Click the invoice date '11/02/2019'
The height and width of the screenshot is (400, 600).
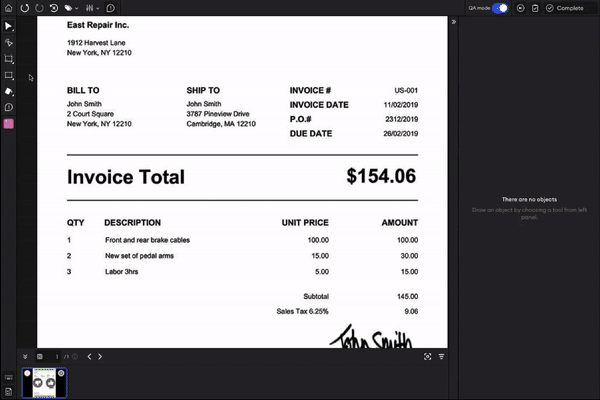401,105
